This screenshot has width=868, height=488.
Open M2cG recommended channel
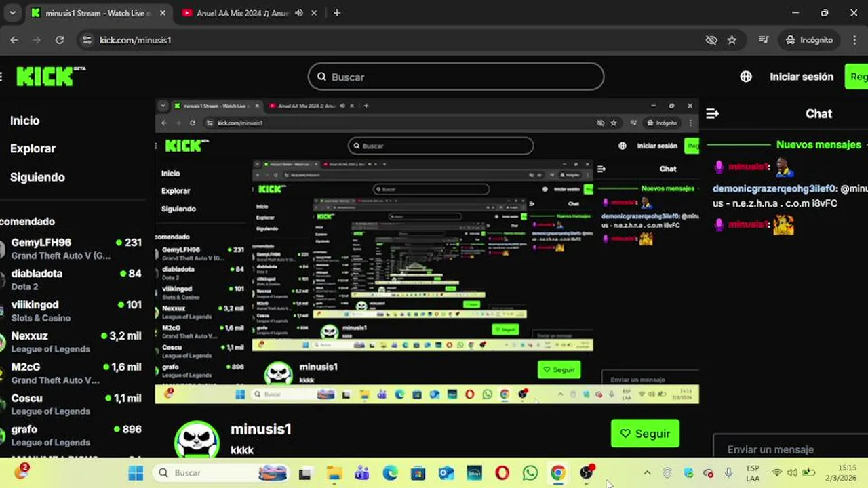(x=73, y=373)
